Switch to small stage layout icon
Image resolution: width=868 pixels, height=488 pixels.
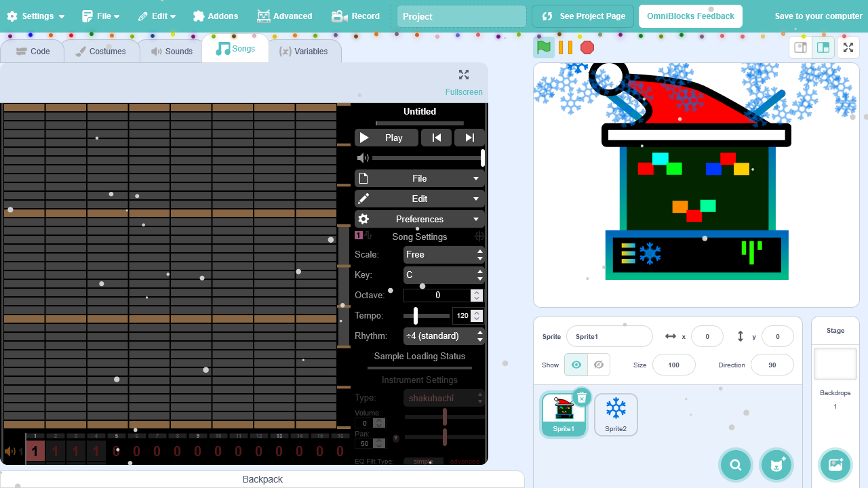tap(800, 47)
